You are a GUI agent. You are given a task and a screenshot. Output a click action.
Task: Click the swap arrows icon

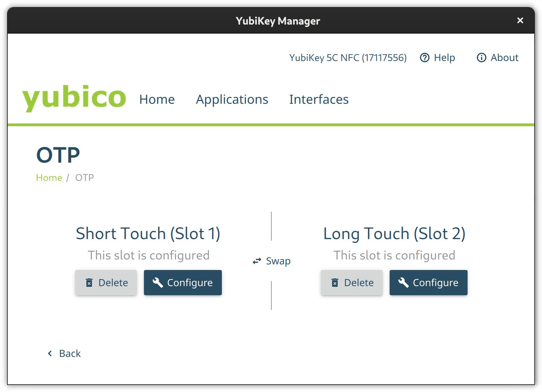(x=257, y=261)
